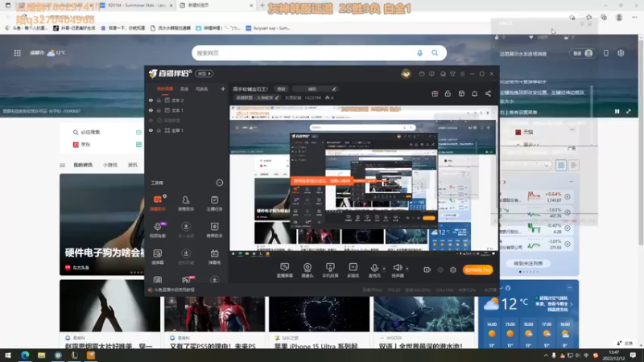Open the three-dot menu on weather widget

click(570, 287)
